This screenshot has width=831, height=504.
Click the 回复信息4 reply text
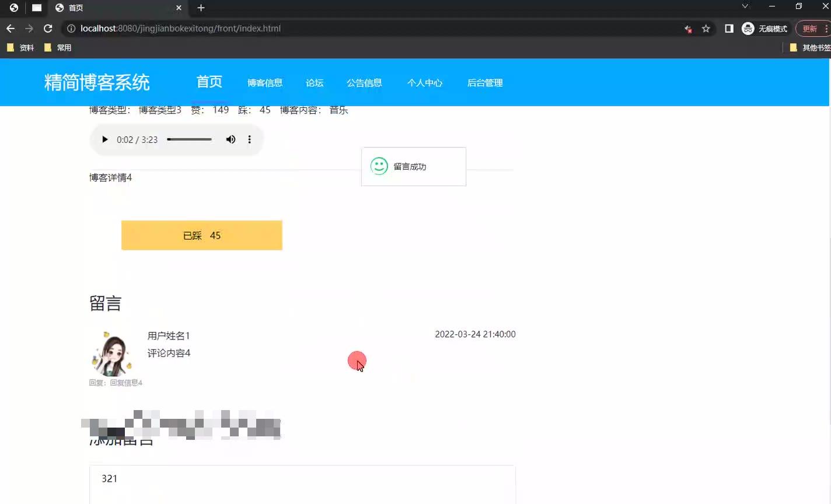126,383
